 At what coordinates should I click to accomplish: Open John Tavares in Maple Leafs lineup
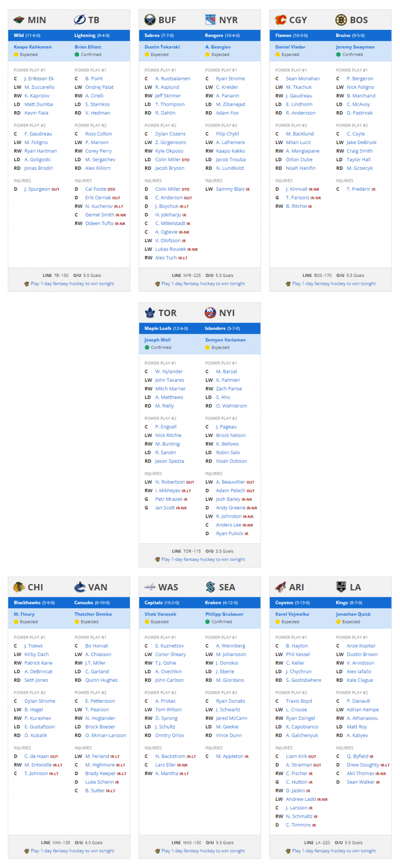pyautogui.click(x=169, y=380)
